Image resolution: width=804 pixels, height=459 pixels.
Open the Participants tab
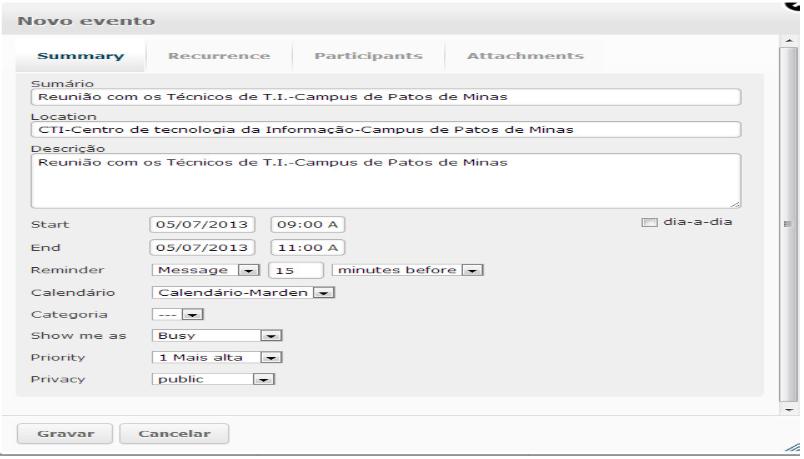[x=367, y=56]
